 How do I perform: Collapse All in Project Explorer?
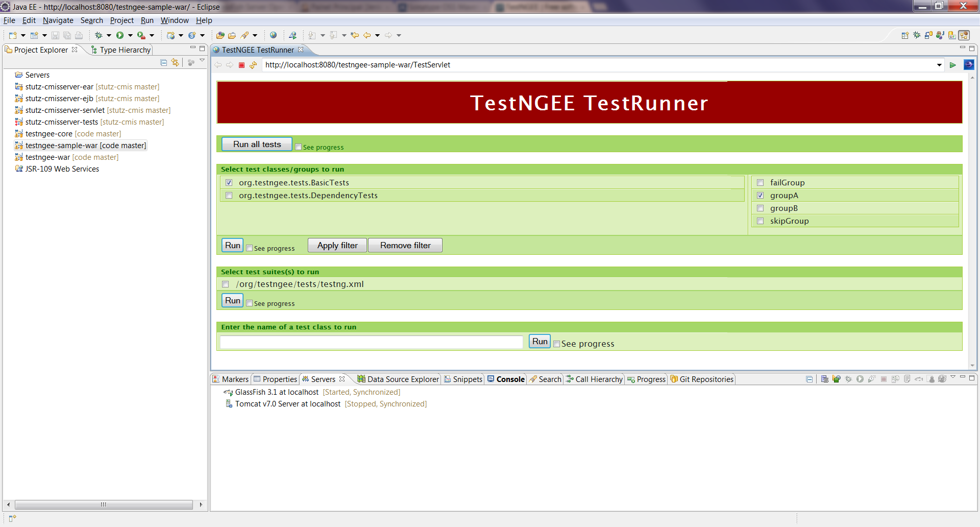pyautogui.click(x=163, y=62)
